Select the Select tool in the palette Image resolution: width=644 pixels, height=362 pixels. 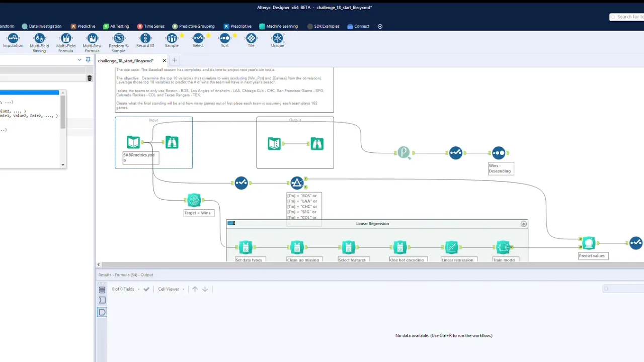198,41
